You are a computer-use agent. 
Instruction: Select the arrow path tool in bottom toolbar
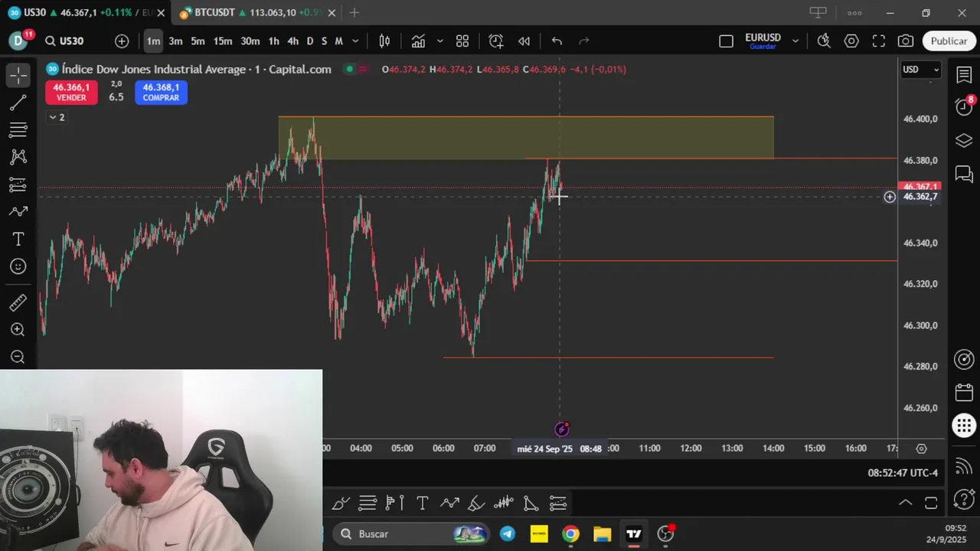(449, 503)
